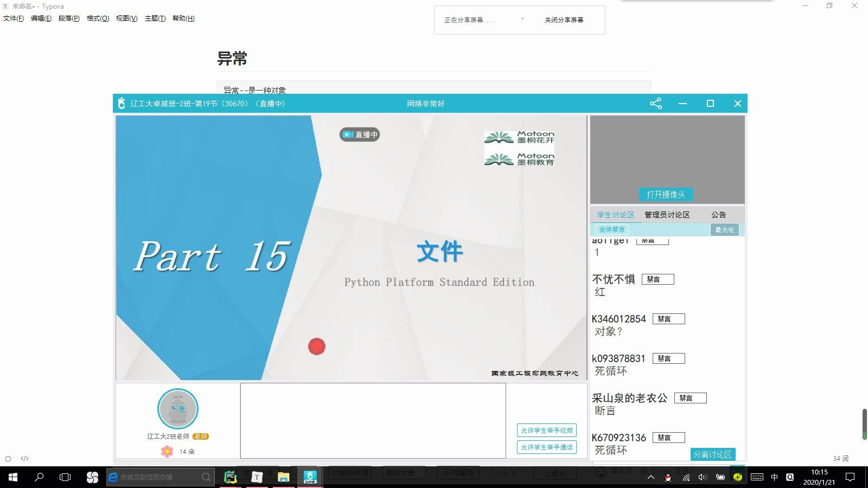Viewport: 868px width, 488px height.
Task: Switch Typora to source code mode
Action: click(x=24, y=458)
